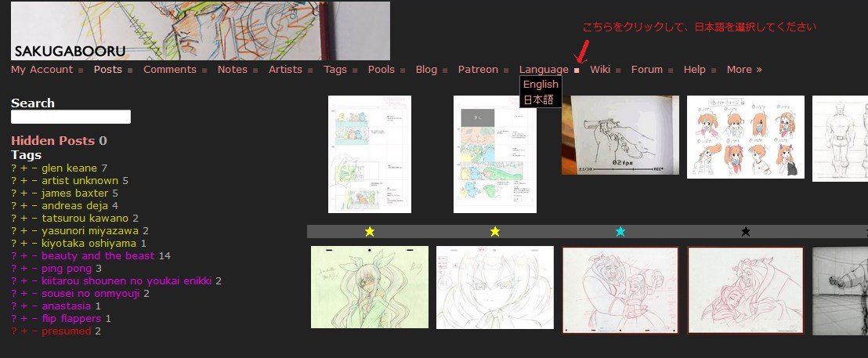Open the green-tinted twin-tail girl sketch thumbnail
868x358 pixels.
[370, 287]
